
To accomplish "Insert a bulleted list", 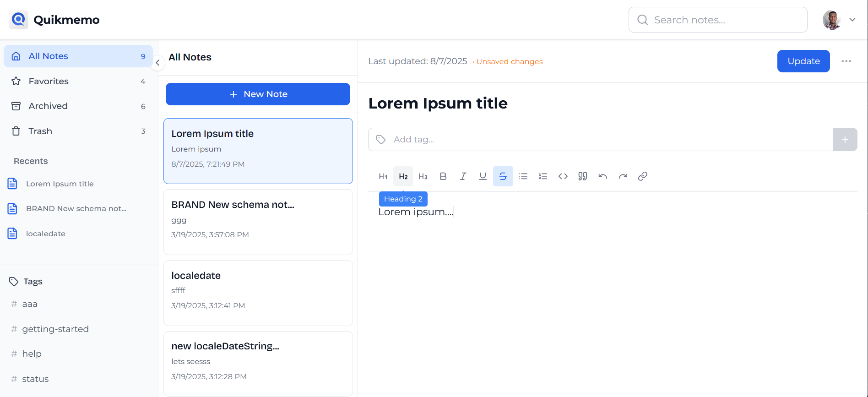I will tap(523, 176).
